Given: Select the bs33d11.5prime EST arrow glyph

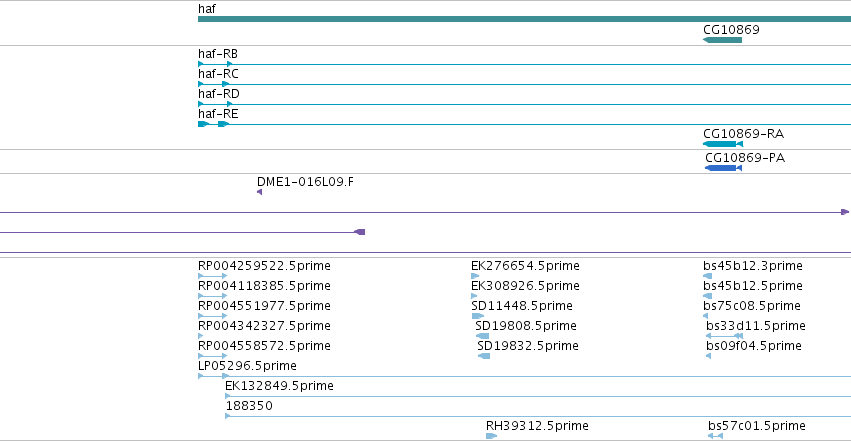Looking at the screenshot, I should point(724,336).
